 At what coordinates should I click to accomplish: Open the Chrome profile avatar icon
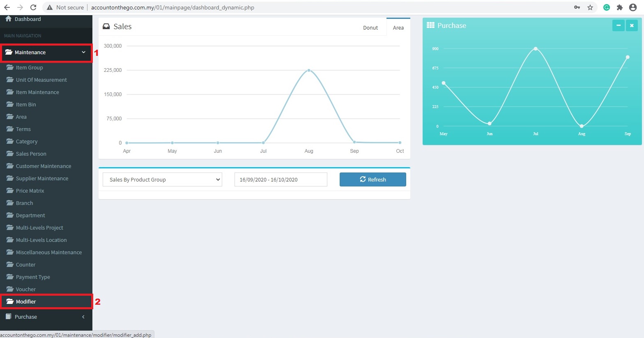click(633, 7)
